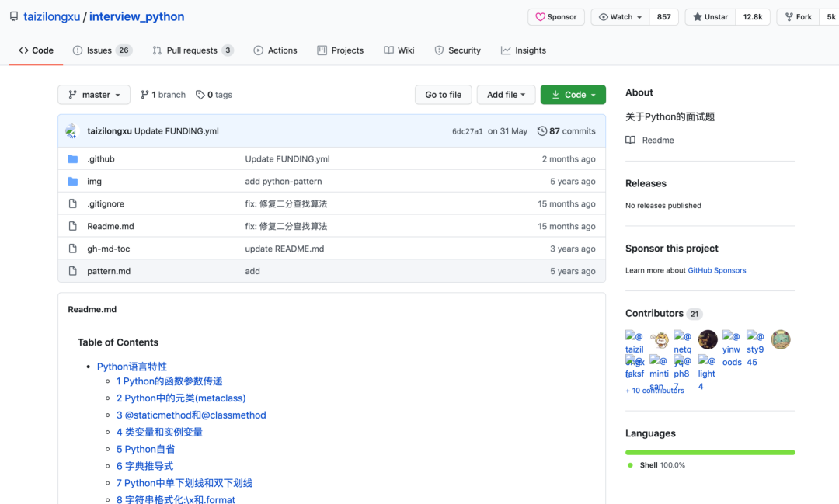Open the Security tab
Screen dimensions: 839x504
[458, 50]
